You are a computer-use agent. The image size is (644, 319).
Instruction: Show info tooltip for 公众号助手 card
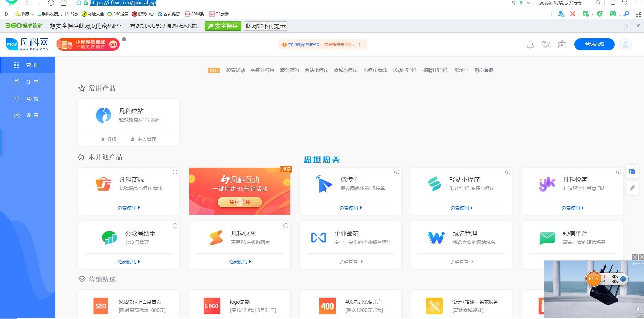coord(175,226)
